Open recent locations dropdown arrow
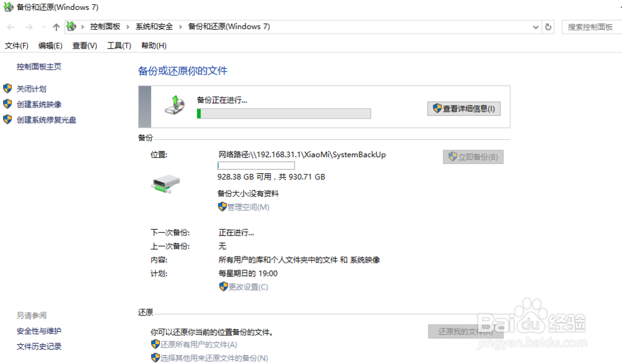 point(44,27)
